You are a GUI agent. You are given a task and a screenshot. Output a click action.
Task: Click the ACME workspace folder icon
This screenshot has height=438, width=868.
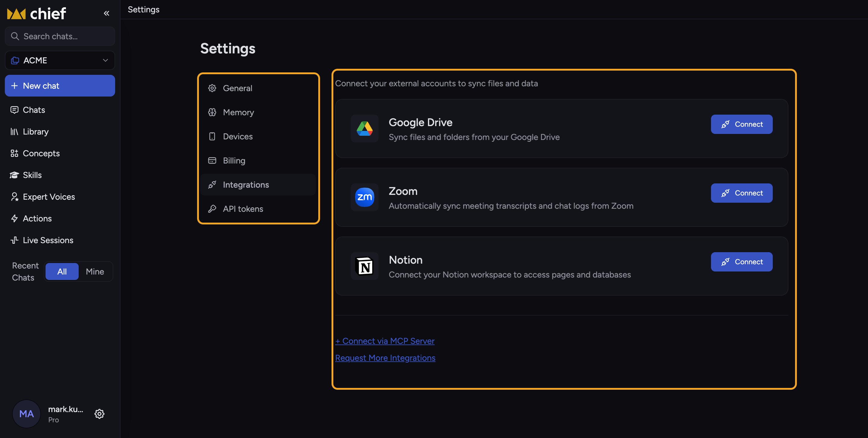(15, 60)
